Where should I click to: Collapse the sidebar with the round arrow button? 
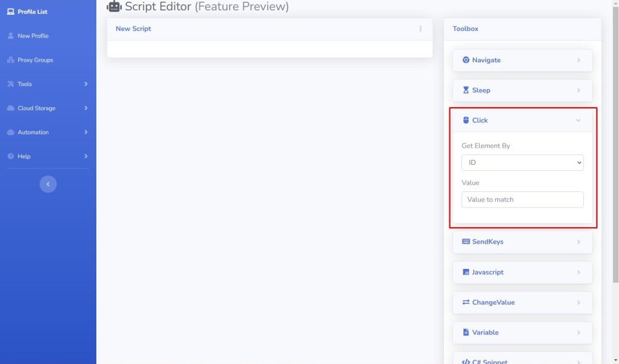pos(48,184)
